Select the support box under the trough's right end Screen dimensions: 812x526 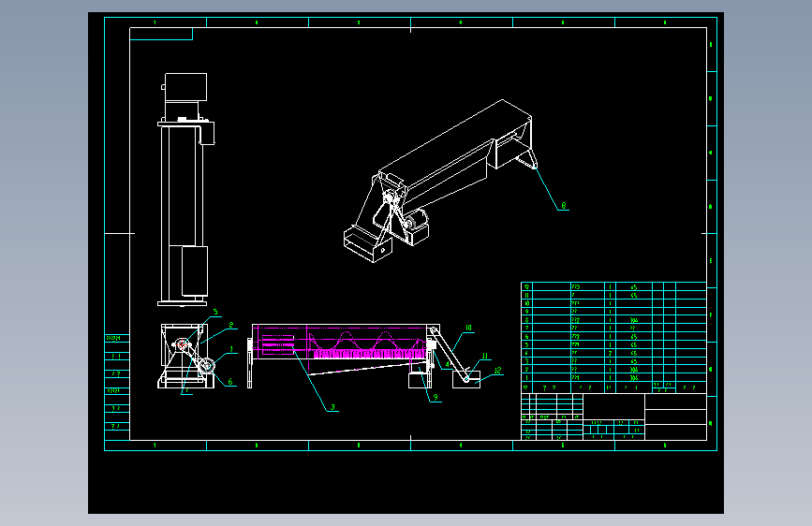pyautogui.click(x=420, y=381)
